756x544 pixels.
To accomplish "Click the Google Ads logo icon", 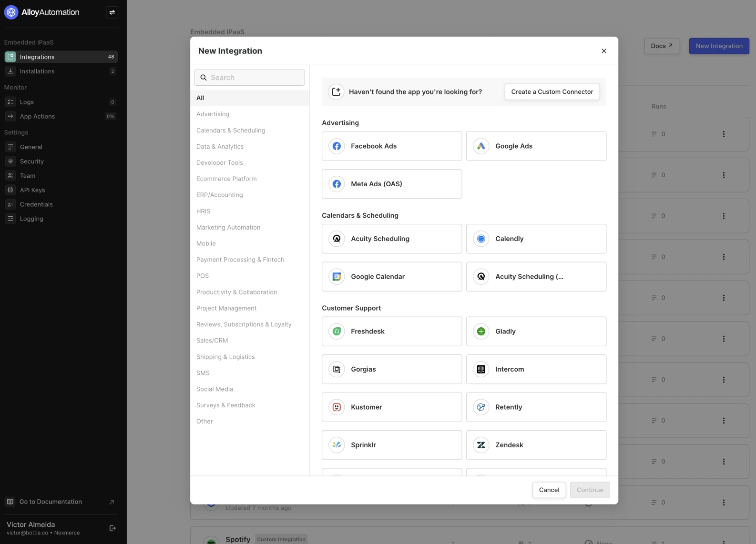I will tap(481, 146).
